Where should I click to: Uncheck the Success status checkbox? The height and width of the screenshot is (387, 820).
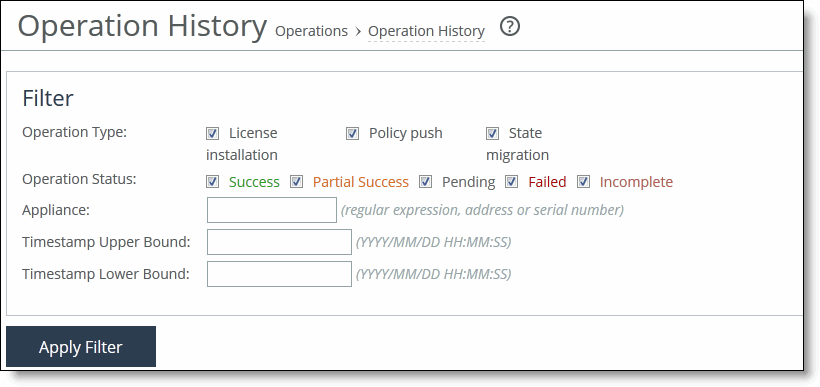click(x=212, y=182)
